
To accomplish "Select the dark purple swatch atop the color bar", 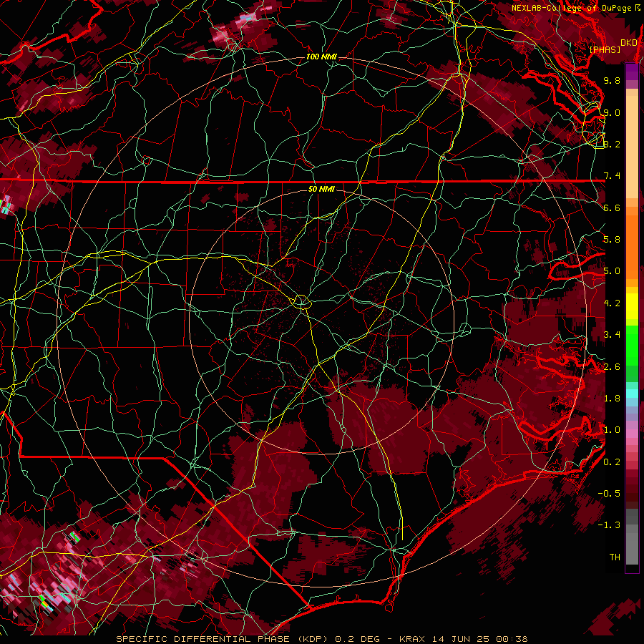I will 632,72.
